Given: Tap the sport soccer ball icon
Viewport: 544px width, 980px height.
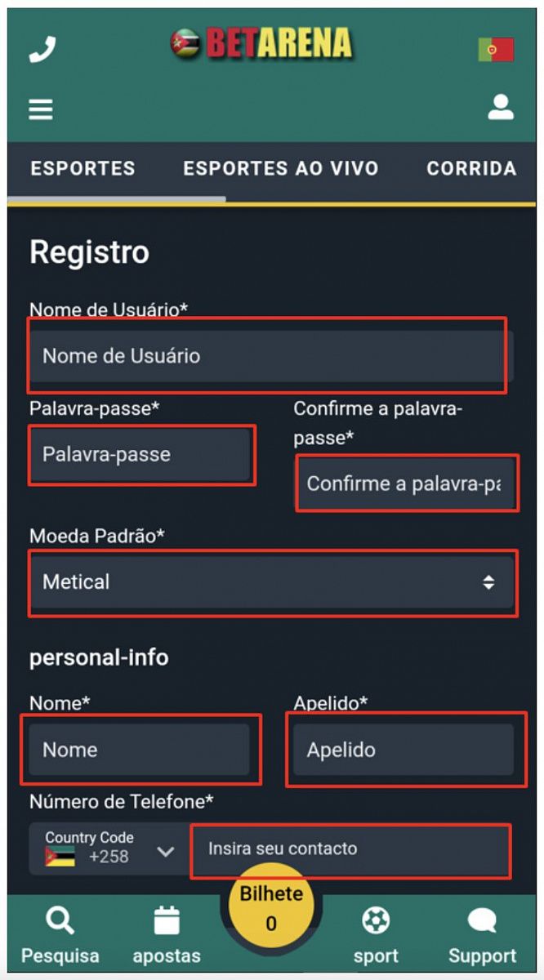Looking at the screenshot, I should pyautogui.click(x=377, y=920).
